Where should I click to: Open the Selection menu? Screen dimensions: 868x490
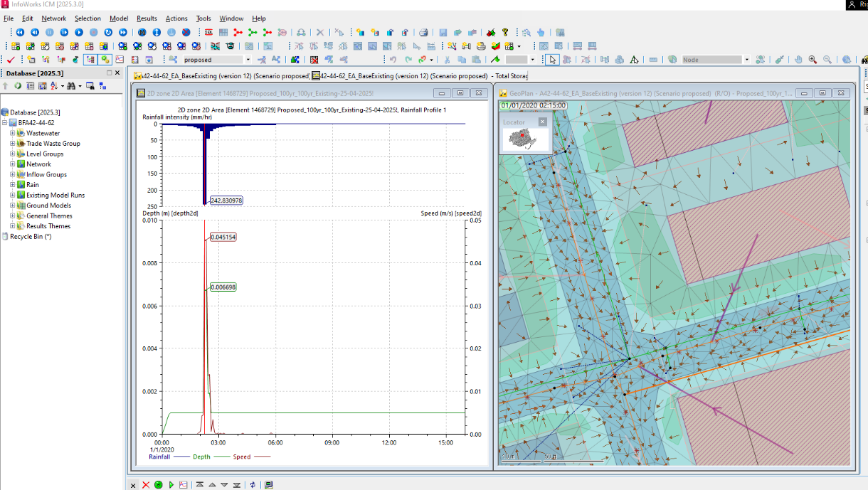[x=88, y=18]
